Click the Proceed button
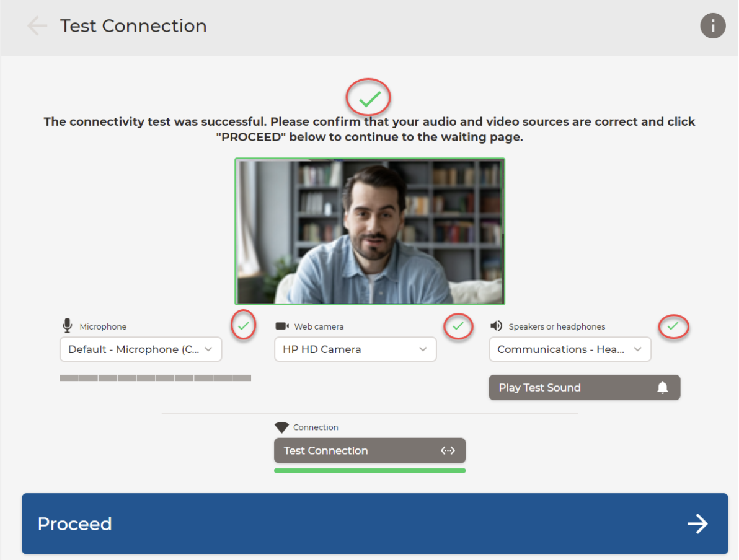This screenshot has height=560, width=739. click(375, 523)
